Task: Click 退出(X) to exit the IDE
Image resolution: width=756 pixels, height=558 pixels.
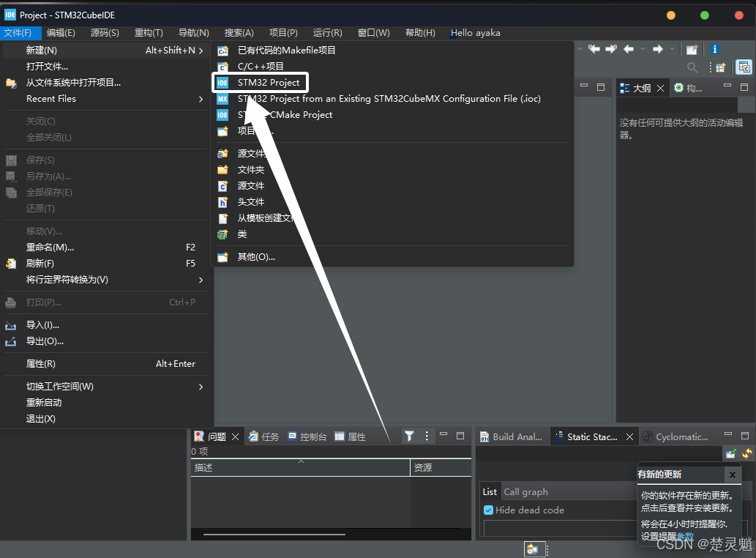Action: pos(40,419)
